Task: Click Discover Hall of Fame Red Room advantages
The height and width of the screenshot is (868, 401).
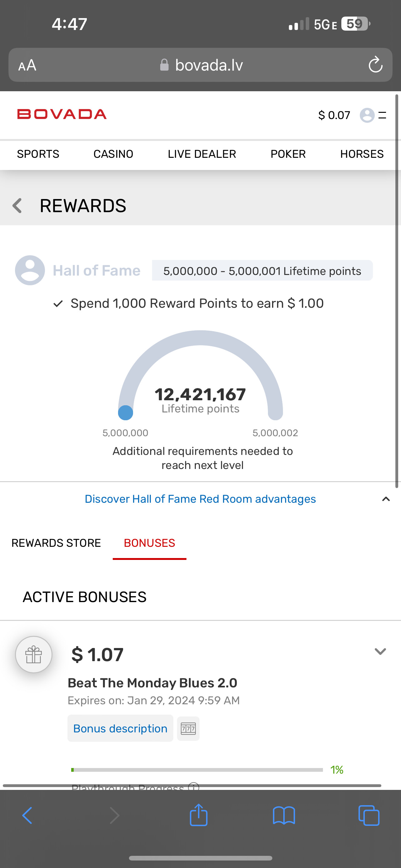Action: tap(200, 499)
